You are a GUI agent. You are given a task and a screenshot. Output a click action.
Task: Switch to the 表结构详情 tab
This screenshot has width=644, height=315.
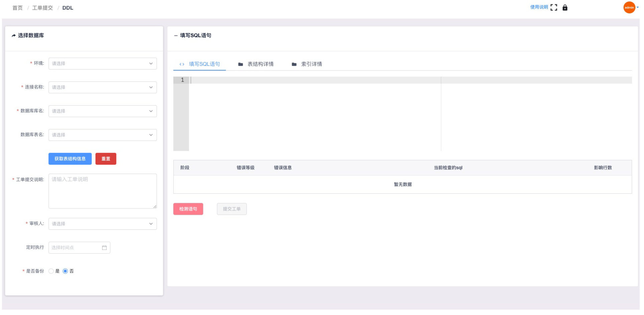[260, 64]
